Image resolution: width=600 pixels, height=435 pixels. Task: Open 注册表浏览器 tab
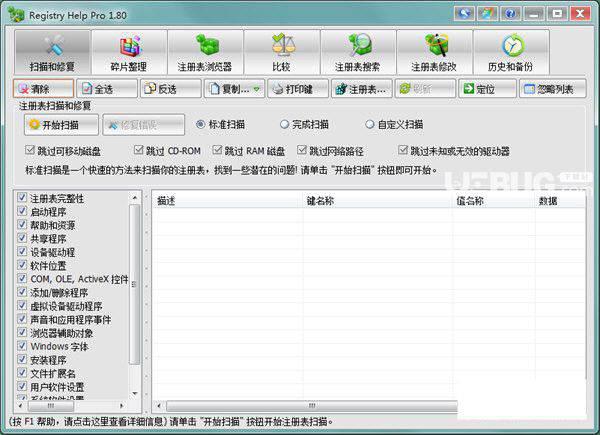point(205,52)
